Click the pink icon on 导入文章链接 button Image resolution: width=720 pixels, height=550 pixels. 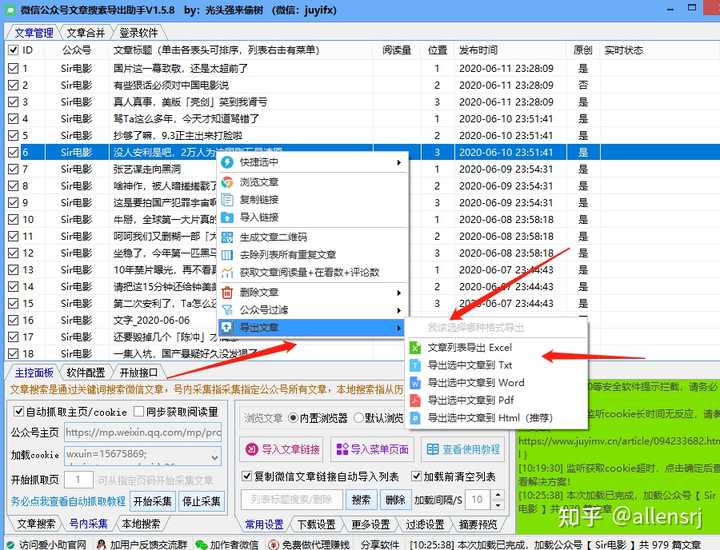252,449
